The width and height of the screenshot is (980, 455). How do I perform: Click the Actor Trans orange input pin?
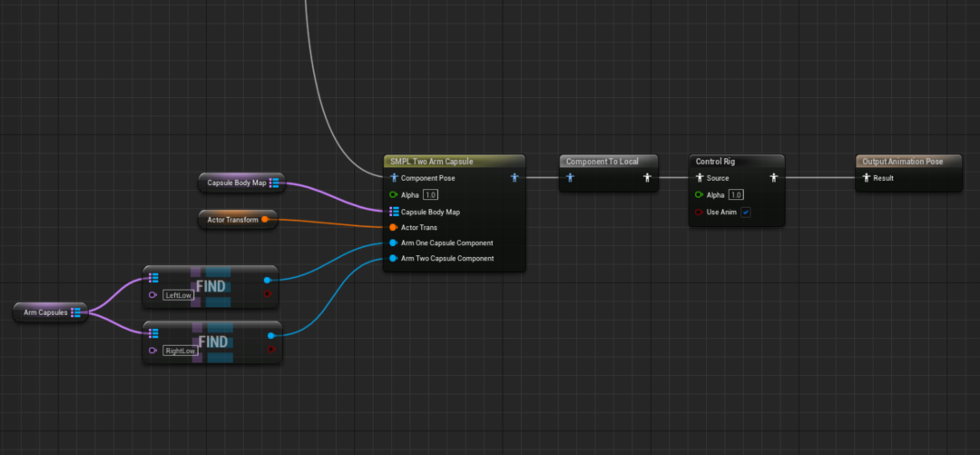(393, 227)
